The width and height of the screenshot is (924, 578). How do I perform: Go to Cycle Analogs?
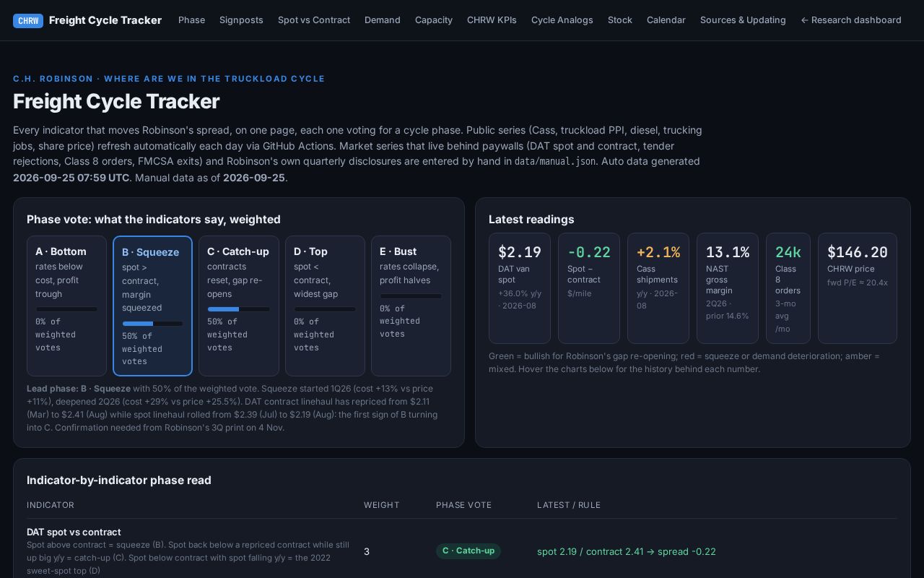562,20
